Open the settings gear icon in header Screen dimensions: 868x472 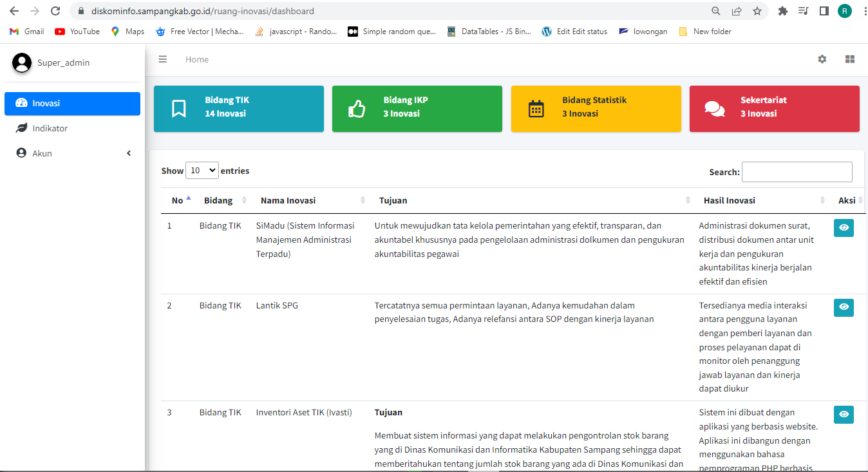click(822, 59)
